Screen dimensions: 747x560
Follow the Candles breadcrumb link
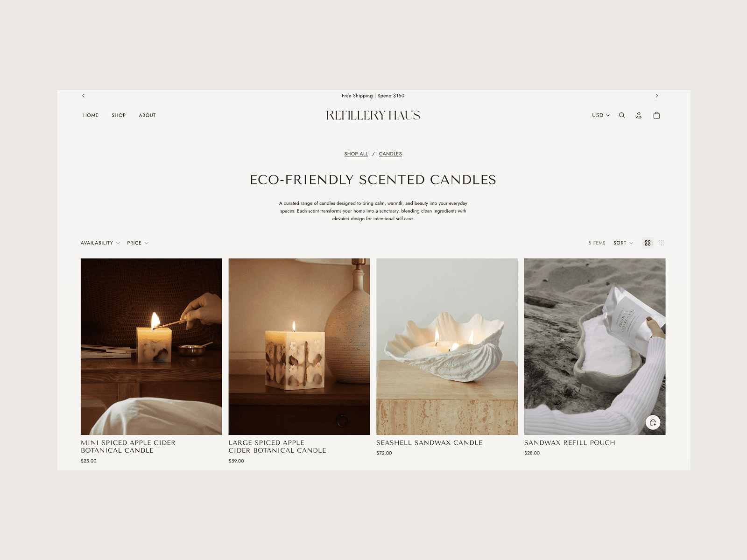[x=390, y=154]
